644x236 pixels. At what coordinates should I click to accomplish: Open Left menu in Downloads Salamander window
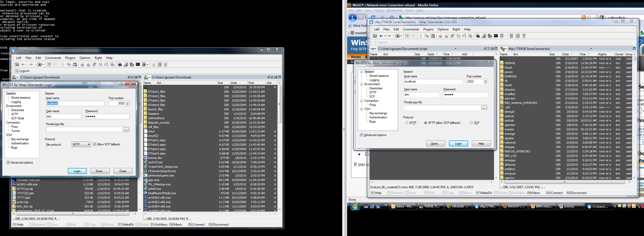click(19, 58)
